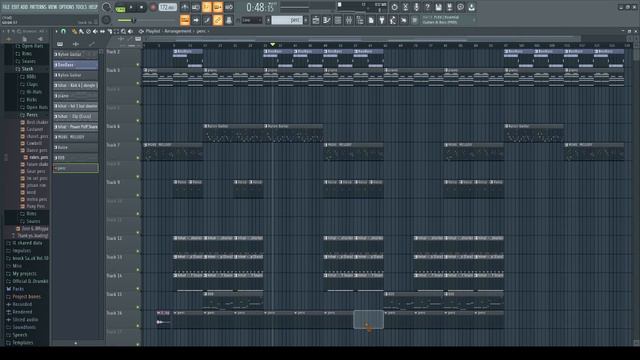Open the TOOLS menu

pyautogui.click(x=81, y=7)
